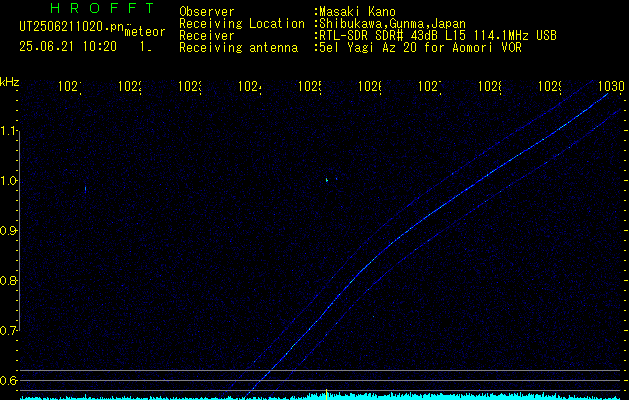The width and height of the screenshot is (629, 400).
Task: Select the file name UT2506211020.pn
Action: pos(71,27)
